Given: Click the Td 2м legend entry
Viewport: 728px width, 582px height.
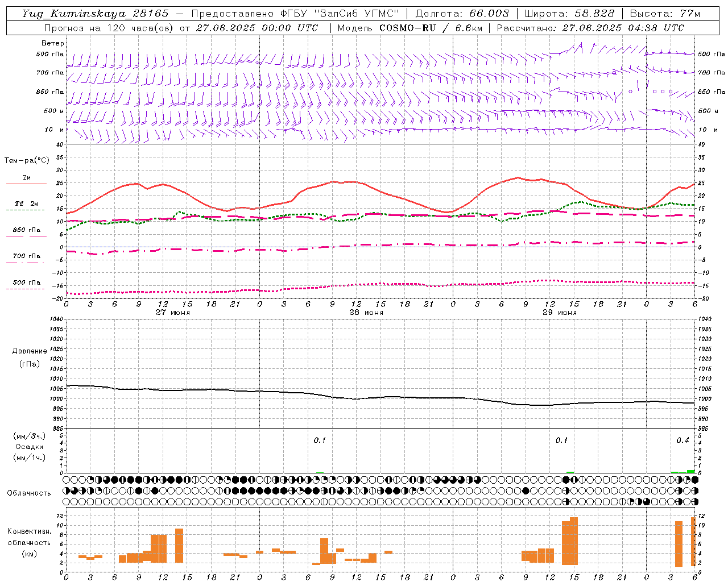Looking at the screenshot, I should pyautogui.click(x=27, y=203).
